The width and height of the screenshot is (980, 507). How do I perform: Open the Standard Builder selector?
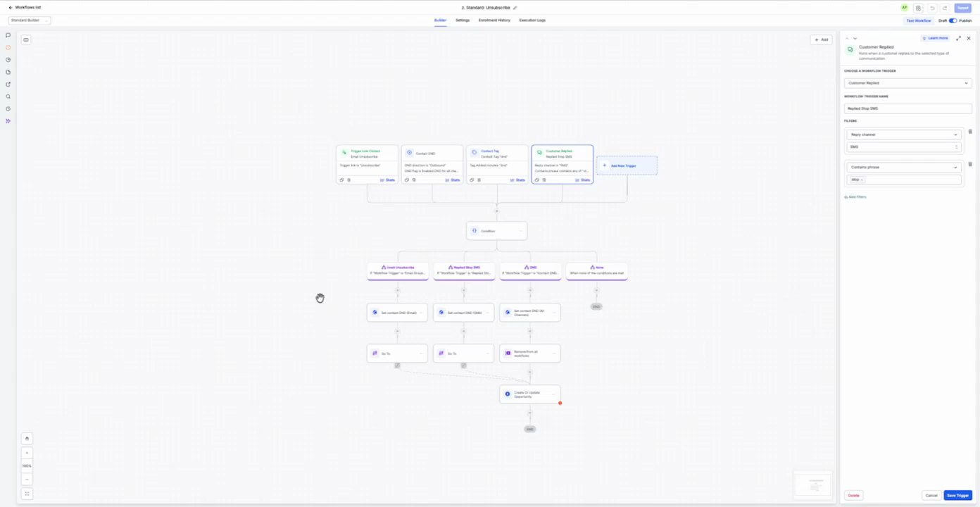click(29, 20)
